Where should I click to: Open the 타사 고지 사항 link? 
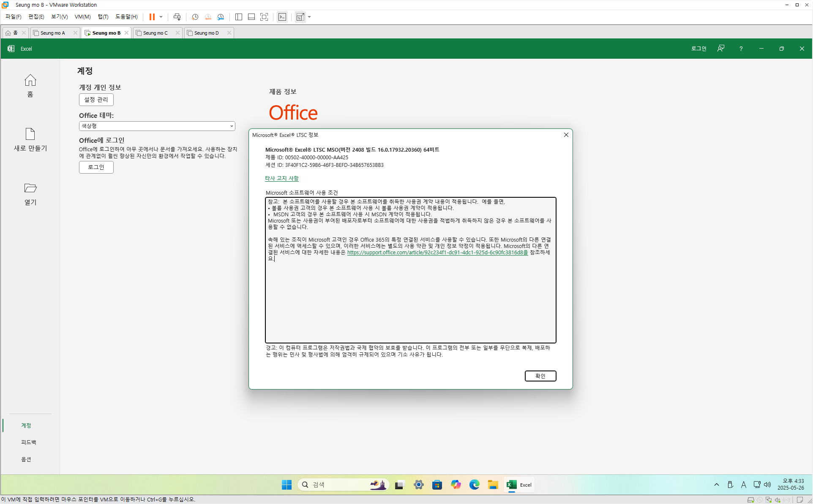coord(281,178)
